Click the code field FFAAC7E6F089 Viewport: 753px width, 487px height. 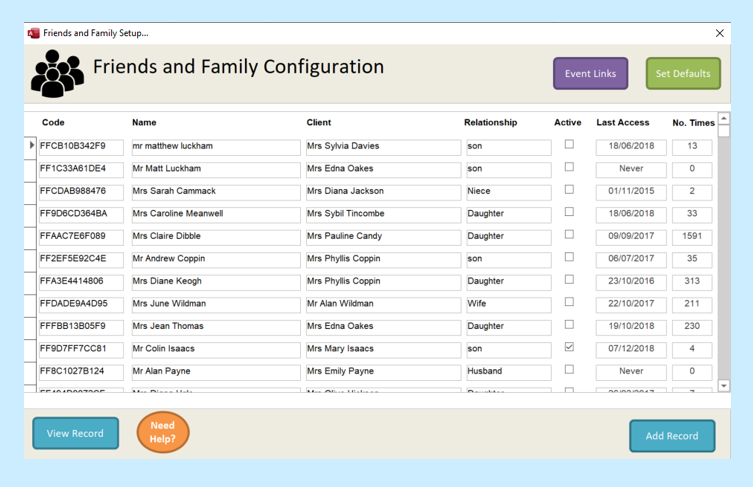(81, 237)
